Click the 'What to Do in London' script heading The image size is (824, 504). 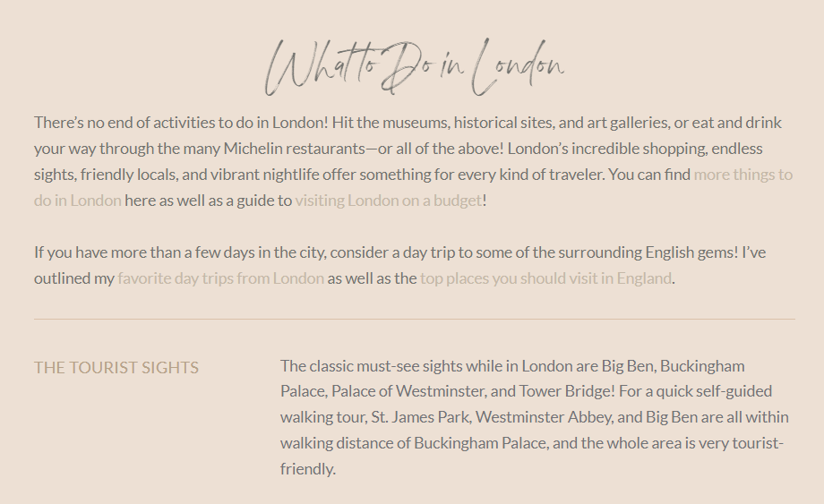point(414,67)
